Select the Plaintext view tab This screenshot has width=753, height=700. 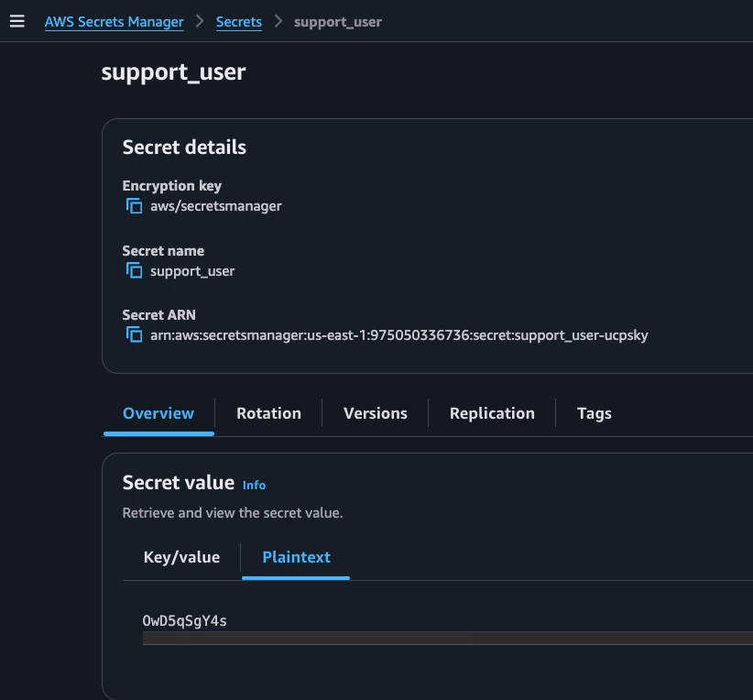coord(296,557)
